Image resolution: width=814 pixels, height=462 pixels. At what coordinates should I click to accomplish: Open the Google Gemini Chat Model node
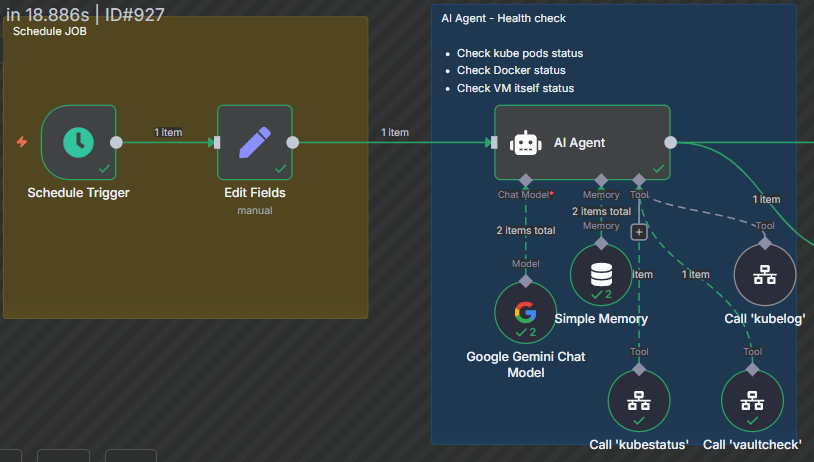click(x=525, y=312)
